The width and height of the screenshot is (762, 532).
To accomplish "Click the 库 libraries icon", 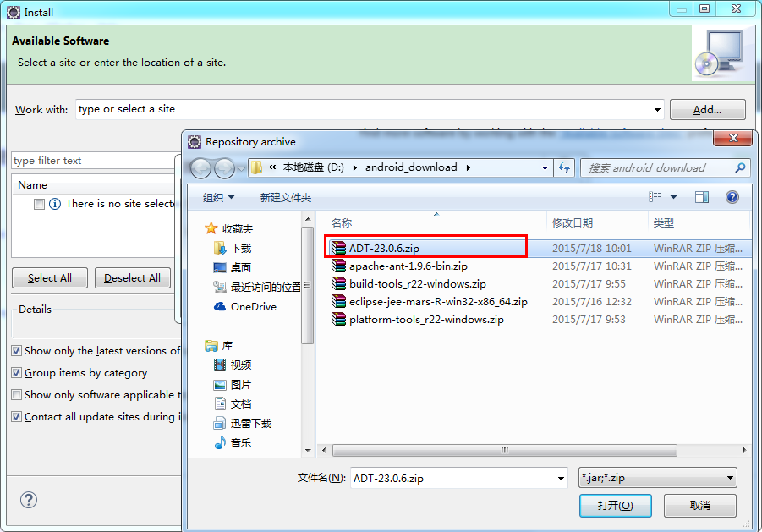I will click(211, 345).
